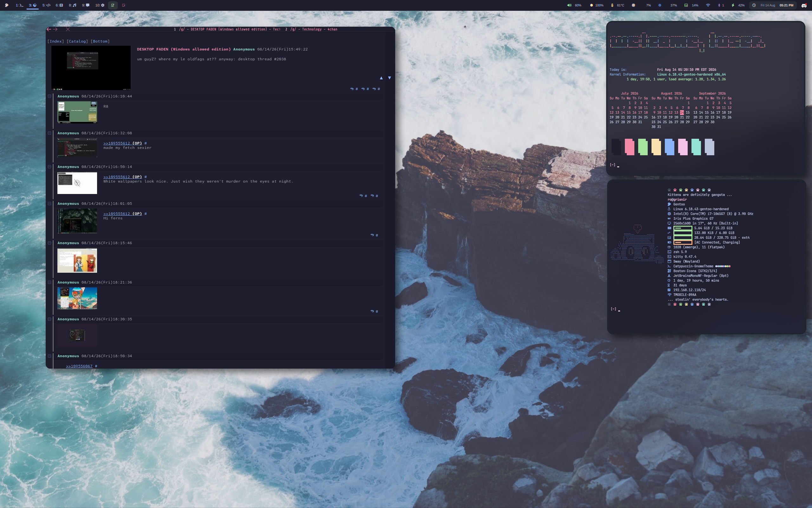Image resolution: width=812 pixels, height=508 pixels.
Task: Click the disk usage icon showing 14%
Action: pyautogui.click(x=686, y=5)
